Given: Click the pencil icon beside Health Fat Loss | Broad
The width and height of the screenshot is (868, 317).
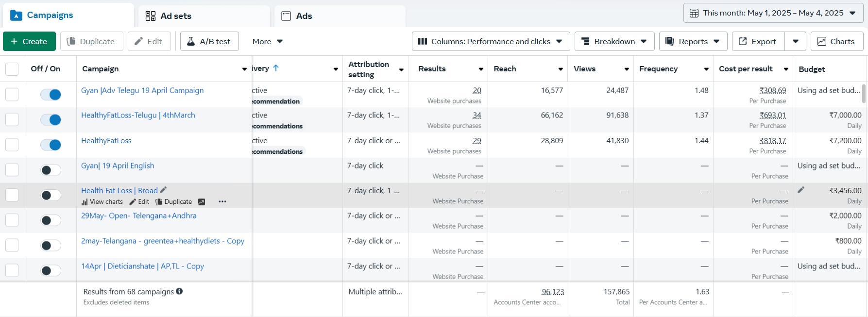Looking at the screenshot, I should (x=163, y=190).
